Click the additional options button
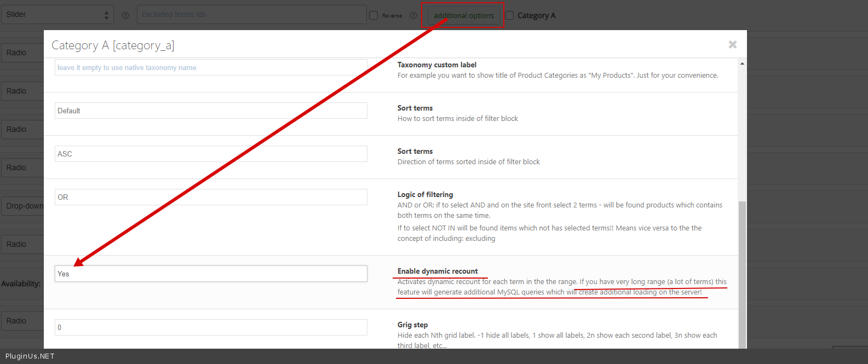 coord(463,15)
